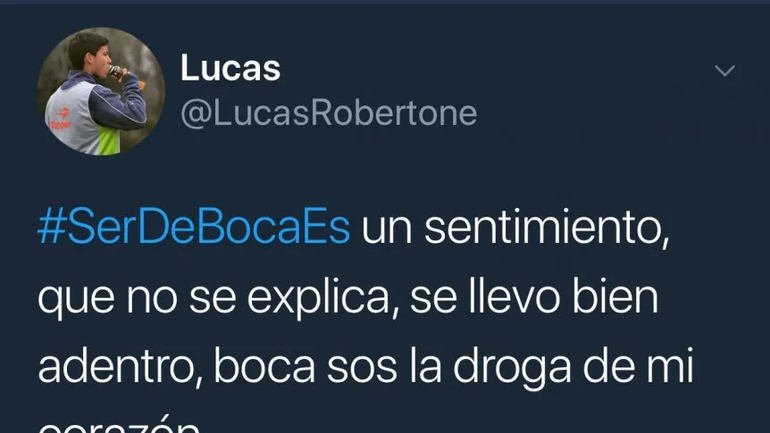Screen dimensions: 770x433
Task: Click the words "de mi" ending the line
Action: [x=638, y=365]
